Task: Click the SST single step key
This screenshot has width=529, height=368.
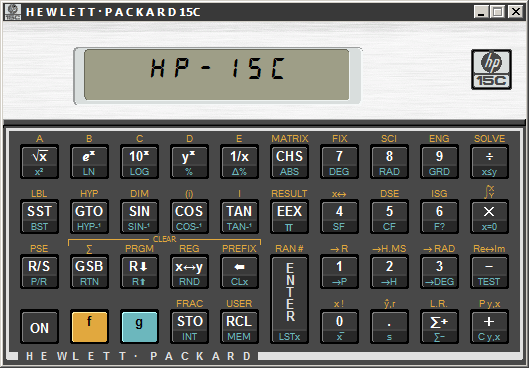Action: coord(39,217)
